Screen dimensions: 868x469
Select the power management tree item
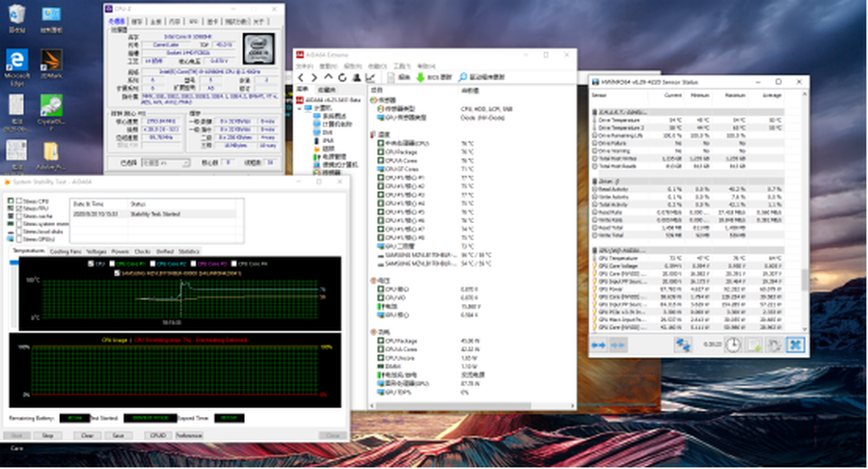(x=333, y=154)
